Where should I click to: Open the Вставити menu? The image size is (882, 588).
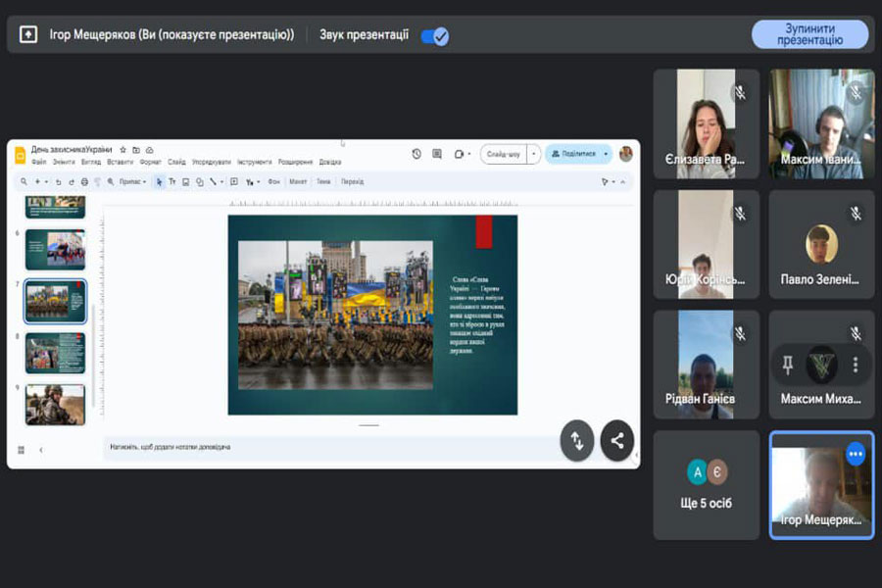tap(120, 163)
